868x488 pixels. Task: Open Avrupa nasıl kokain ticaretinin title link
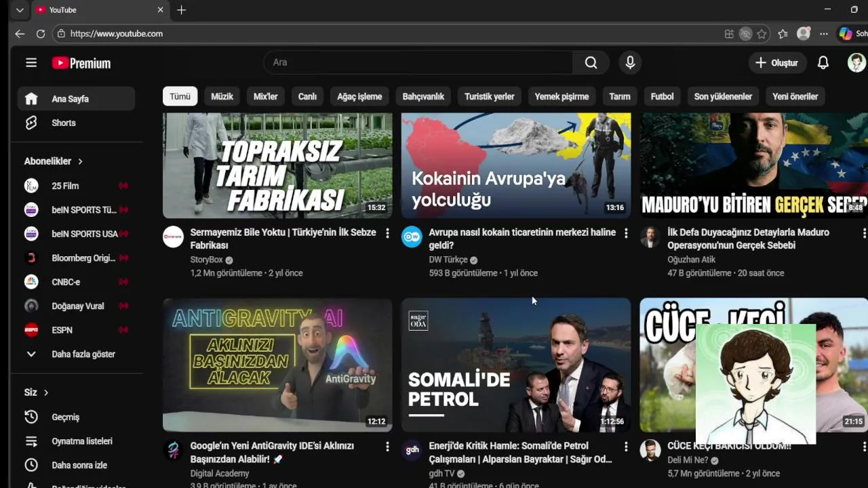pos(522,239)
